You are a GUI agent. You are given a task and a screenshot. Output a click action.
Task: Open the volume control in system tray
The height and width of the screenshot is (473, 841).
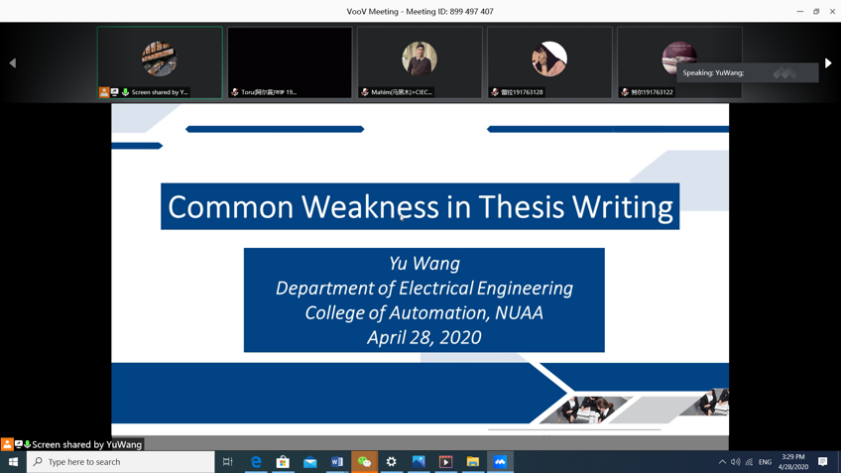(735, 462)
